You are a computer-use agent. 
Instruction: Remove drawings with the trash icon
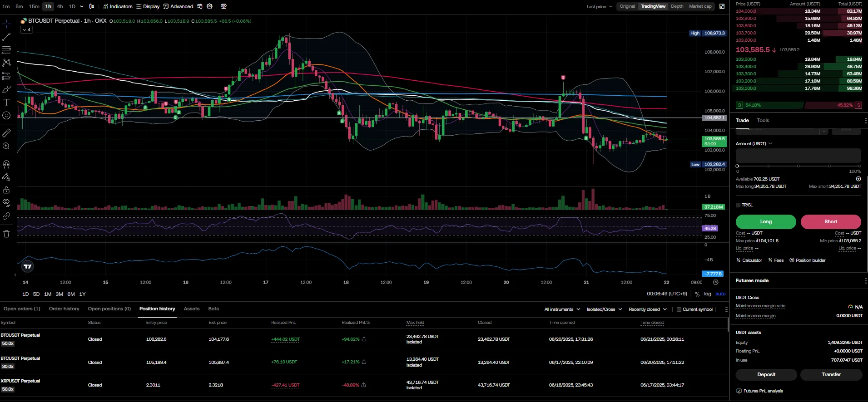(x=6, y=234)
